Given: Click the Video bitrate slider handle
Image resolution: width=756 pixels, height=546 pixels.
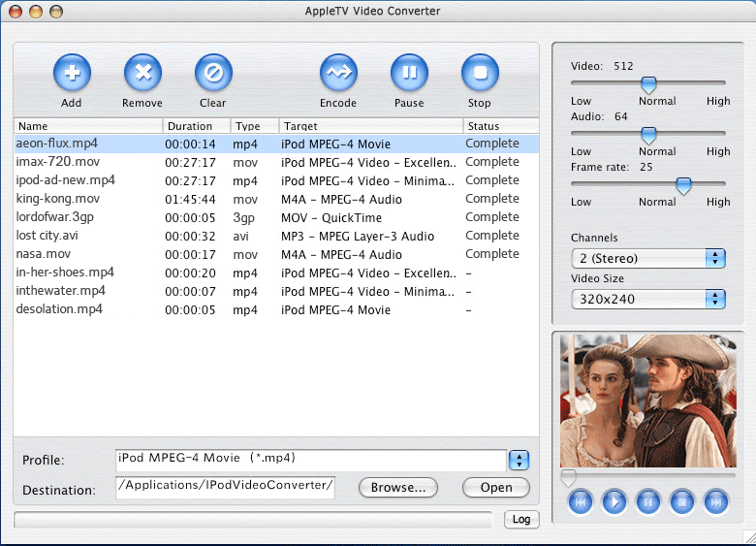Looking at the screenshot, I should pos(649,85).
